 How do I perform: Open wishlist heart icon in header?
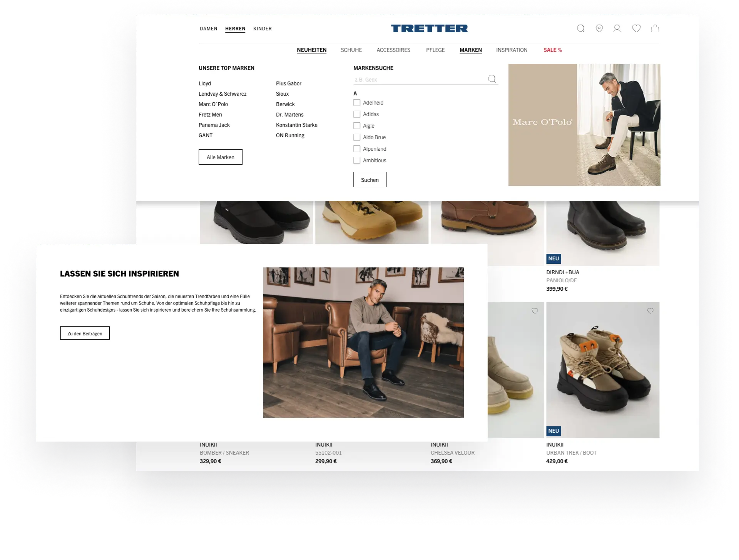[x=636, y=28]
